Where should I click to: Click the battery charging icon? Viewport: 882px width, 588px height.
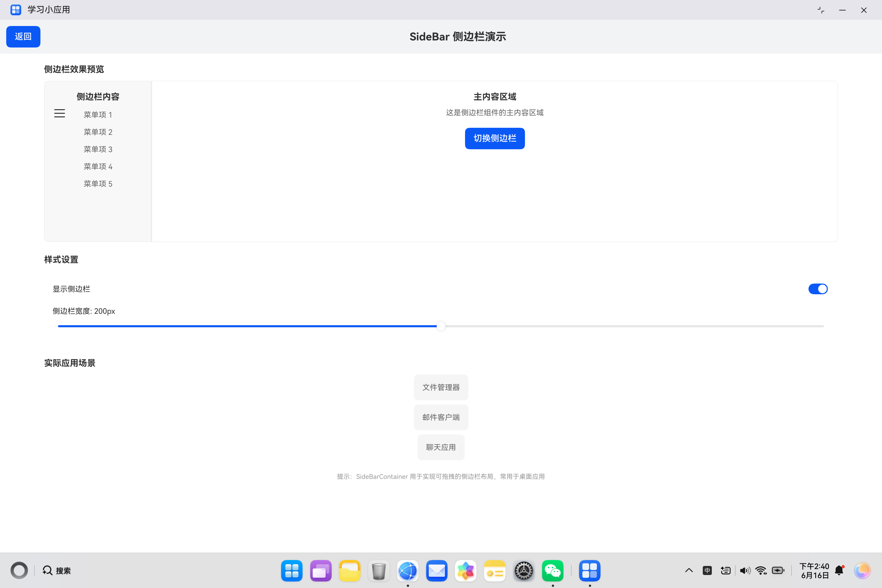pyautogui.click(x=778, y=571)
